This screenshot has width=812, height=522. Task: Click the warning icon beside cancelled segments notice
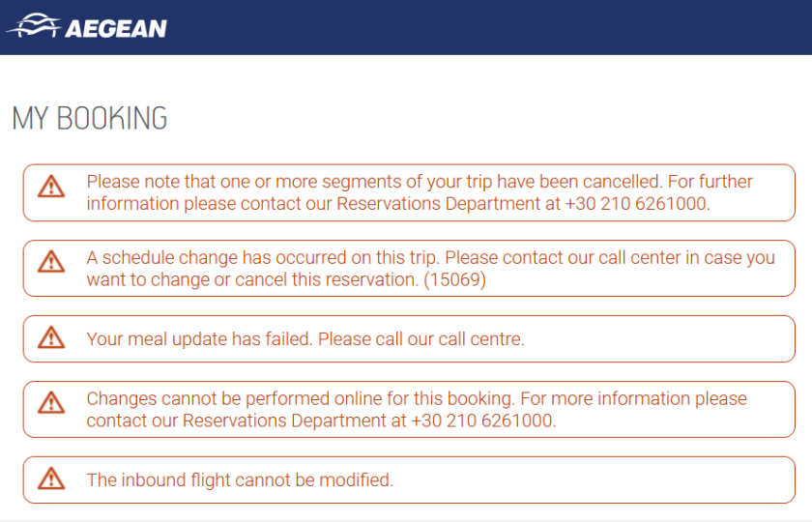(x=51, y=186)
